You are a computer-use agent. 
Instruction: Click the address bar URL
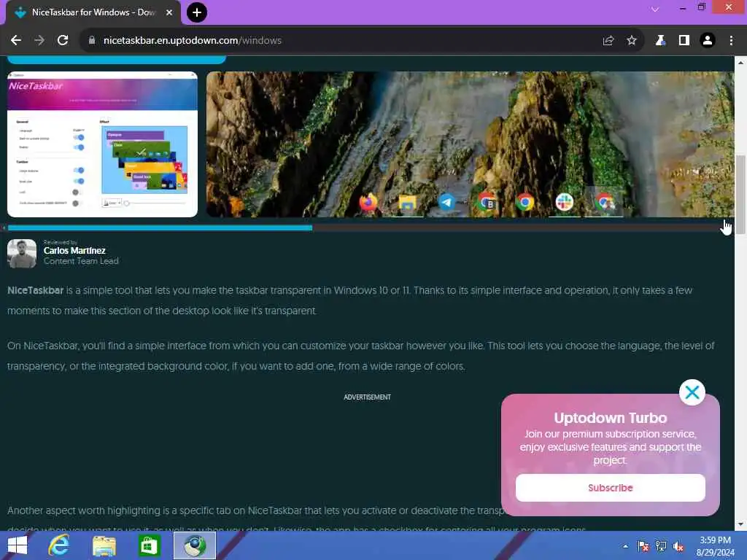tap(193, 41)
